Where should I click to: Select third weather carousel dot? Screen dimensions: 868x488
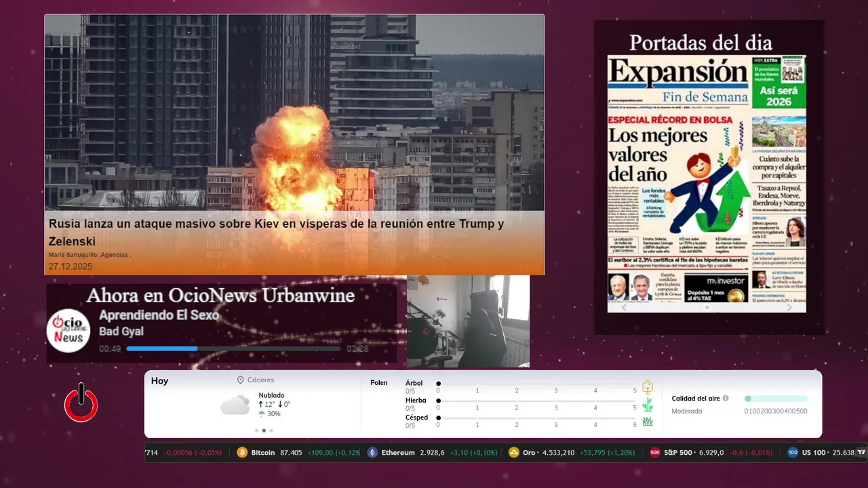271,430
